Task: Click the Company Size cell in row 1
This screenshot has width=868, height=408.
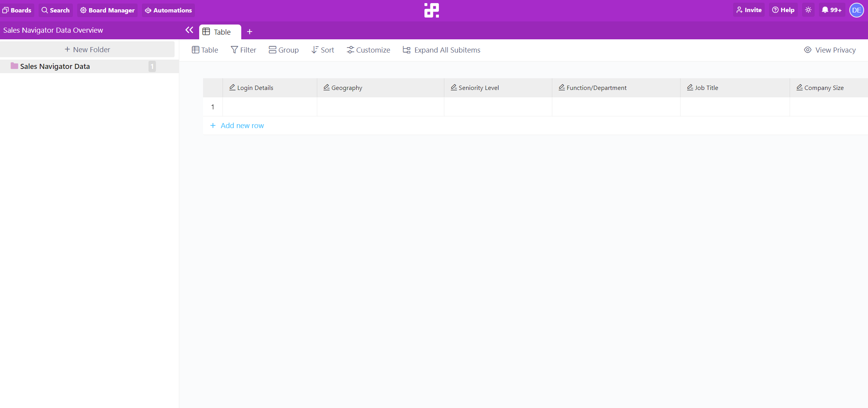Action: click(x=829, y=107)
